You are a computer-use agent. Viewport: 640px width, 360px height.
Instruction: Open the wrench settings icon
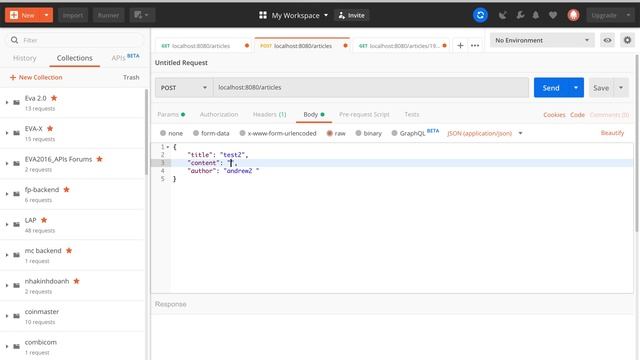pos(520,15)
